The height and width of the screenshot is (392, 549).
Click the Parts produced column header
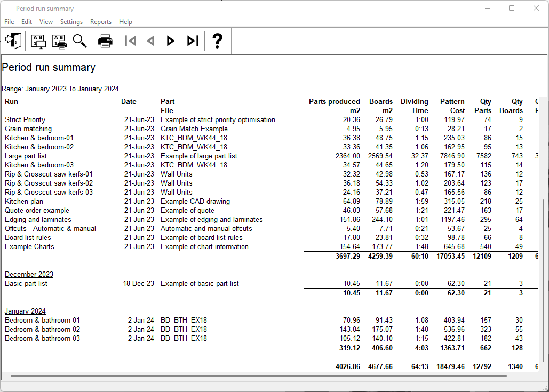tap(335, 106)
